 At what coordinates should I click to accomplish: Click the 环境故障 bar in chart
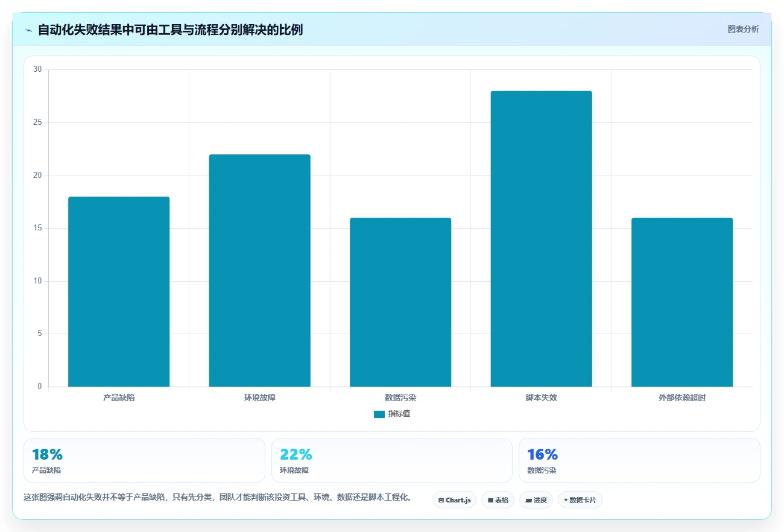pyautogui.click(x=259, y=270)
